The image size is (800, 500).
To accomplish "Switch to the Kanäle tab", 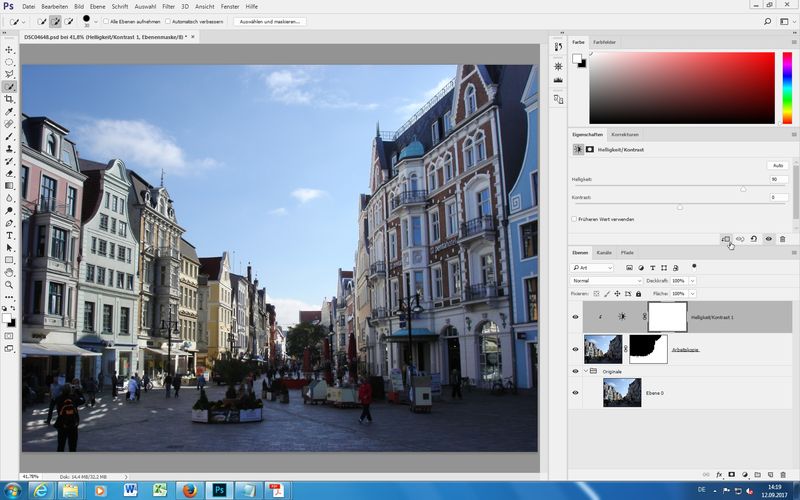I will point(604,252).
